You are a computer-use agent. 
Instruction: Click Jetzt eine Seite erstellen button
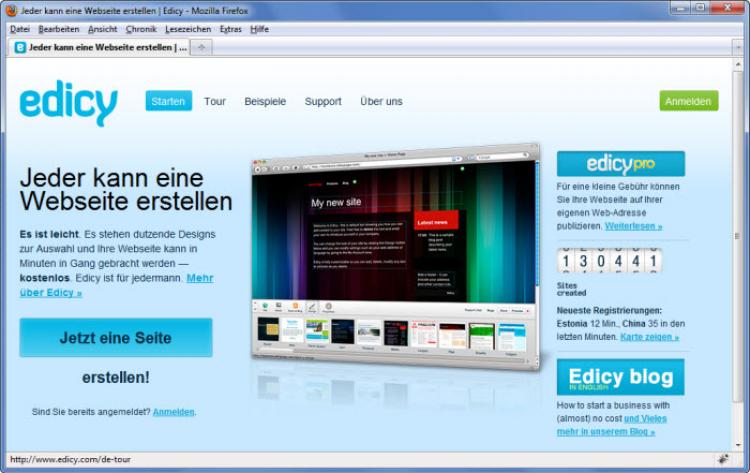tap(116, 338)
